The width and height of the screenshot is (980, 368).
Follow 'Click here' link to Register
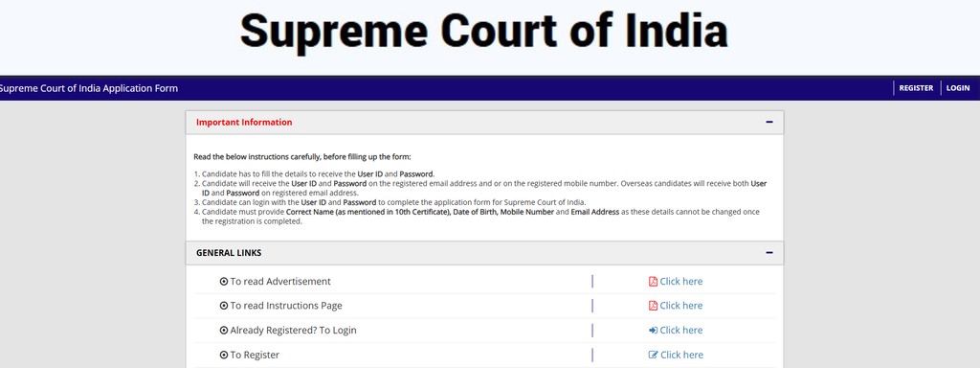click(x=681, y=355)
